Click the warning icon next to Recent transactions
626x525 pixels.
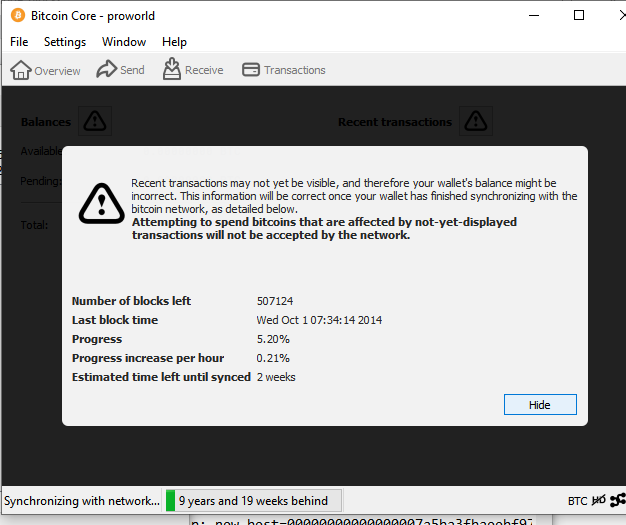[x=476, y=121]
